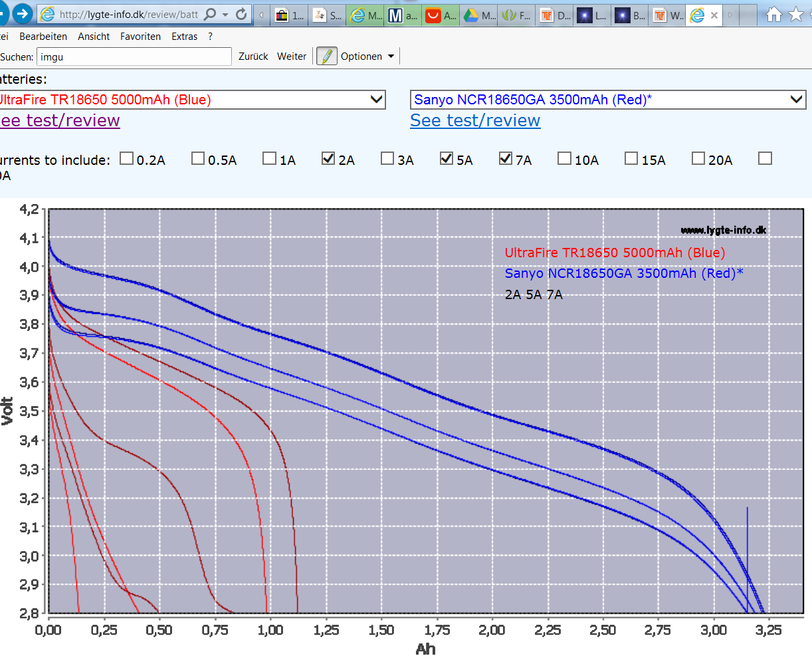Click the highlight pencil icon in find bar
The height and width of the screenshot is (662, 812).
326,56
